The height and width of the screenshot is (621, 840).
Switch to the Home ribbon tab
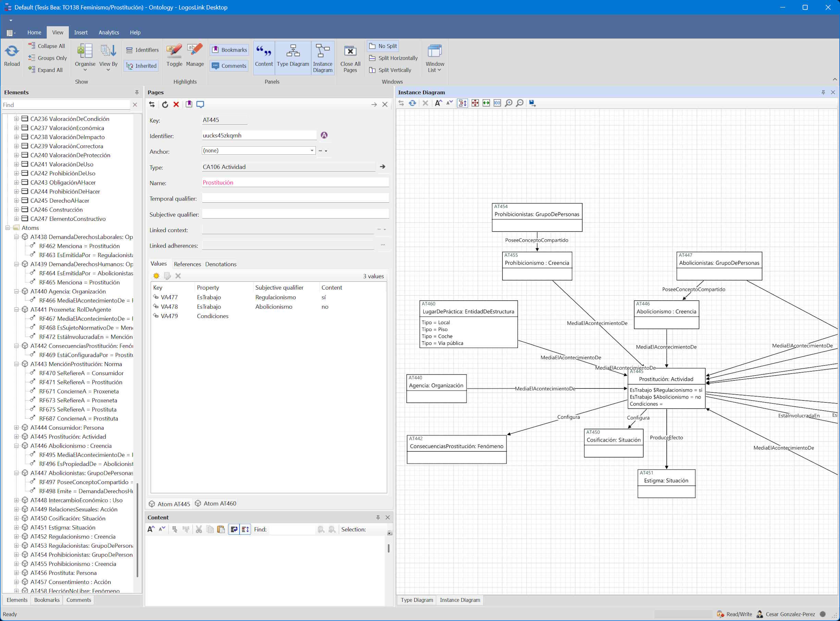(x=34, y=32)
